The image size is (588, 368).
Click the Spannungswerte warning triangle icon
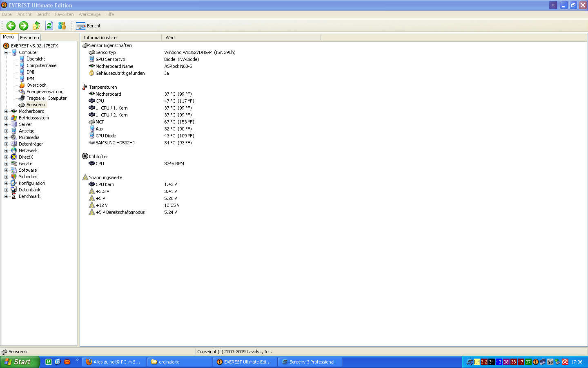[x=85, y=177]
